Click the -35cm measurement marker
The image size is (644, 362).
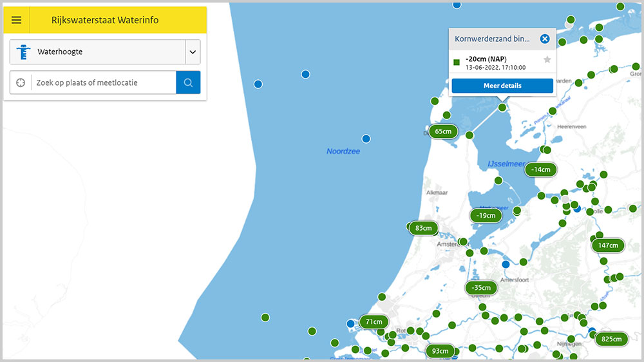coord(481,287)
